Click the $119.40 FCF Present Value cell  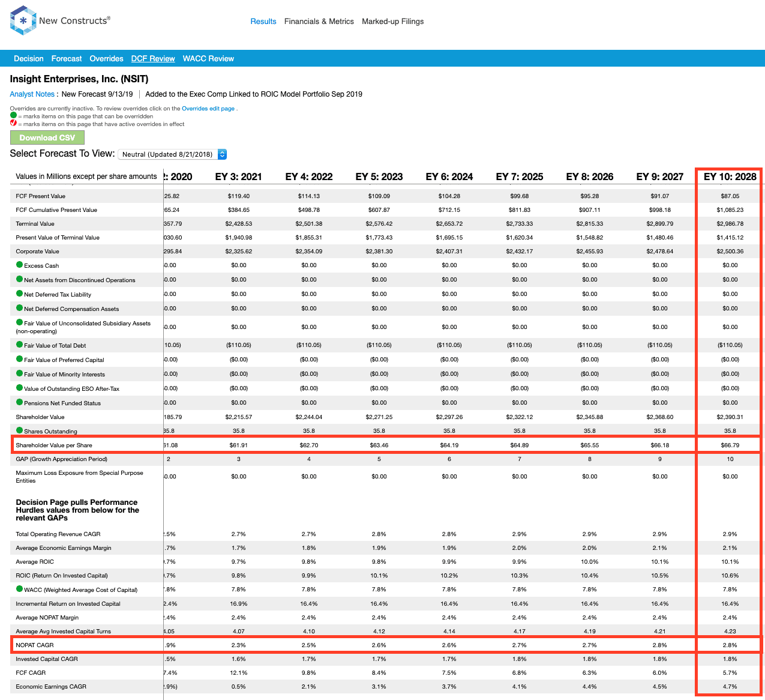(x=239, y=196)
